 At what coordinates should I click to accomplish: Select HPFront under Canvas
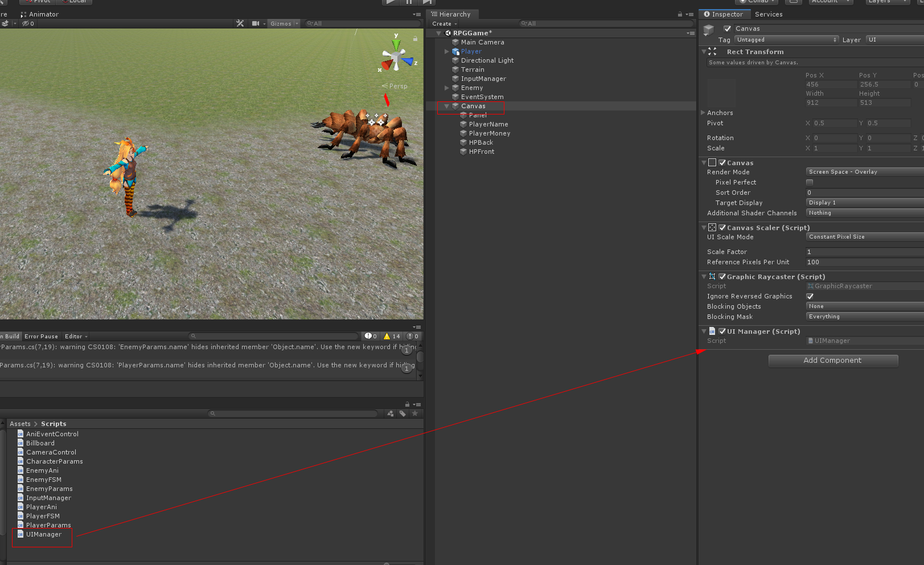point(482,152)
